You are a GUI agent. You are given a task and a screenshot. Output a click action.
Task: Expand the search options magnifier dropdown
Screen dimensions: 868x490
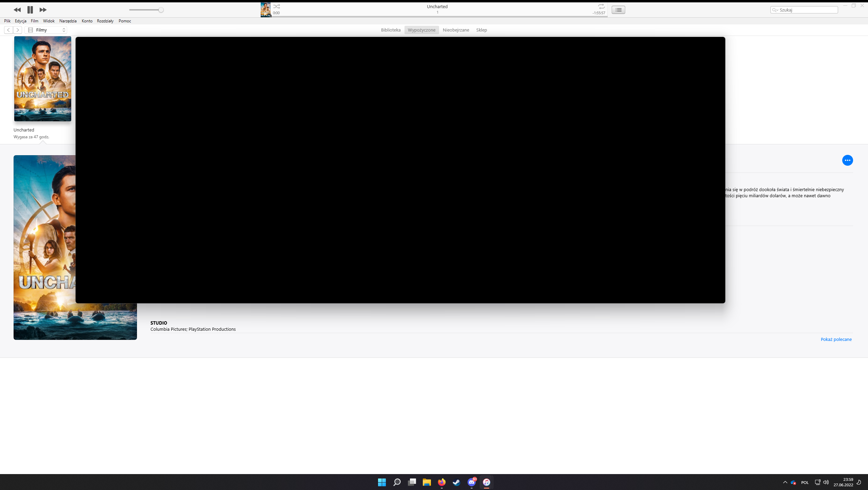tap(775, 10)
